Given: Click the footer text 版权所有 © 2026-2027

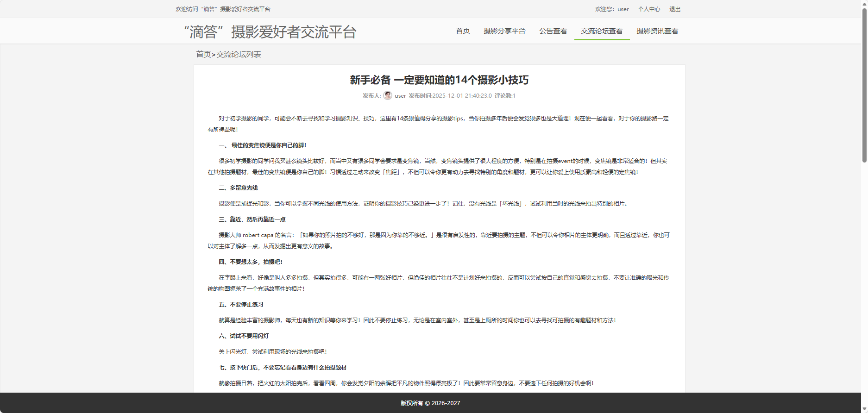Looking at the screenshot, I should (430, 403).
